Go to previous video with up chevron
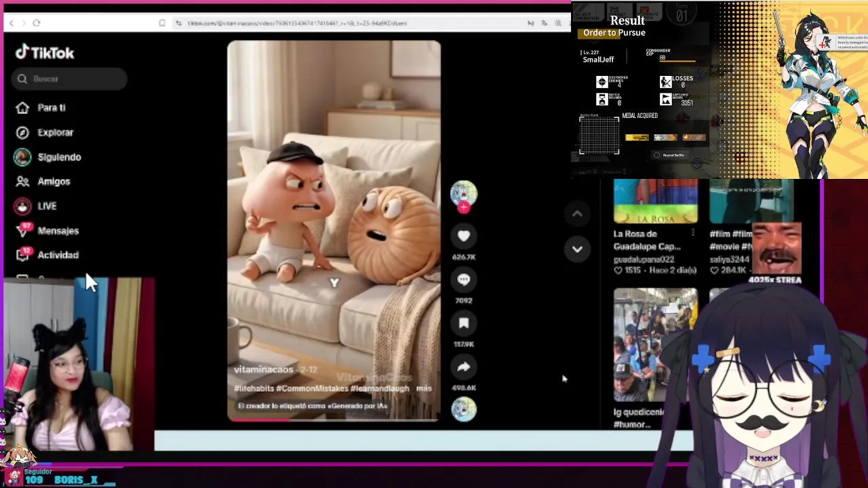Image resolution: width=868 pixels, height=488 pixels. point(577,213)
